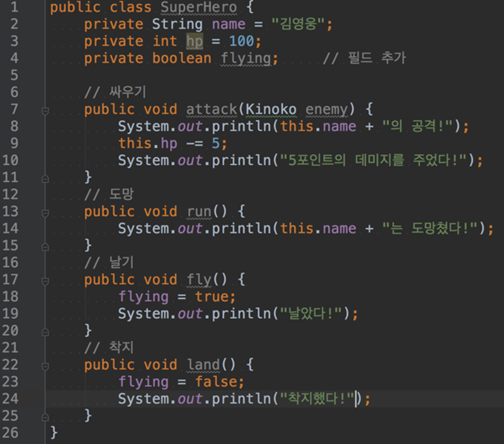The width and height of the screenshot is (504, 444).
Task: Click line number 26 in gutter
Action: tap(10, 432)
